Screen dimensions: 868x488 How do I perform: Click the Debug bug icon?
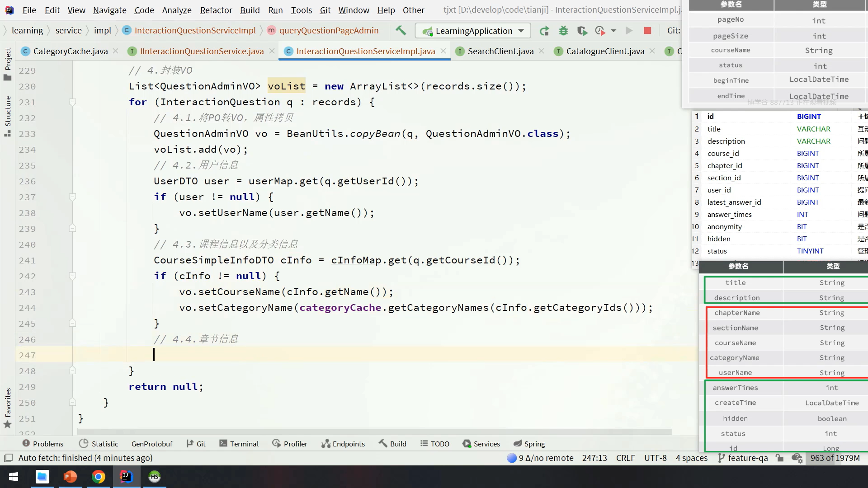(563, 31)
